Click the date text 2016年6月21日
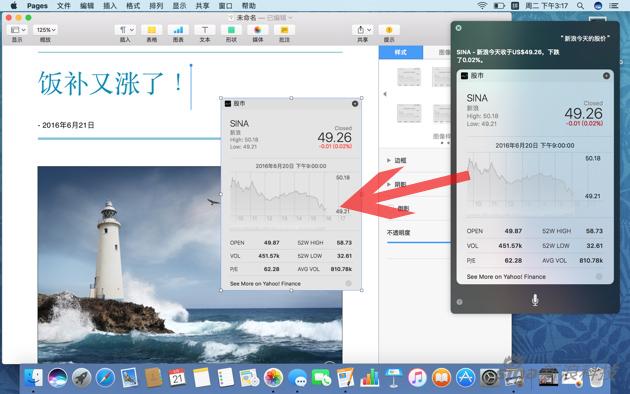Image resolution: width=630 pixels, height=394 pixels. click(68, 125)
